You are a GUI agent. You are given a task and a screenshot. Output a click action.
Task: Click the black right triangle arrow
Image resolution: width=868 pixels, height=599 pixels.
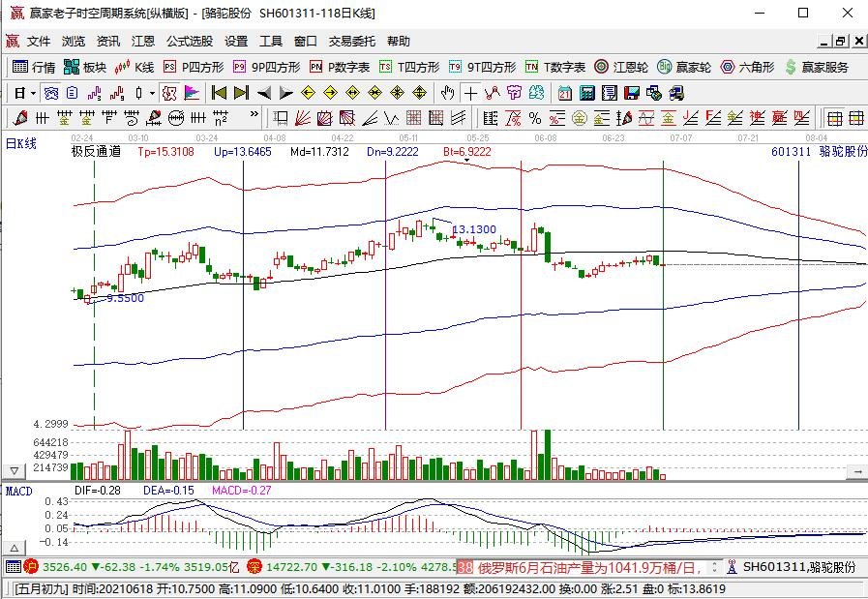point(286,93)
